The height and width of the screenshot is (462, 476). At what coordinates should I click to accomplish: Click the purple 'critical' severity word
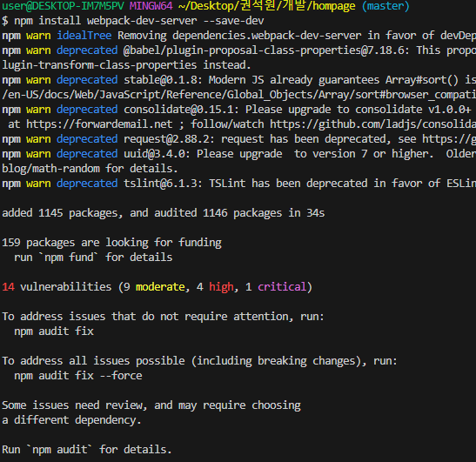(282, 287)
